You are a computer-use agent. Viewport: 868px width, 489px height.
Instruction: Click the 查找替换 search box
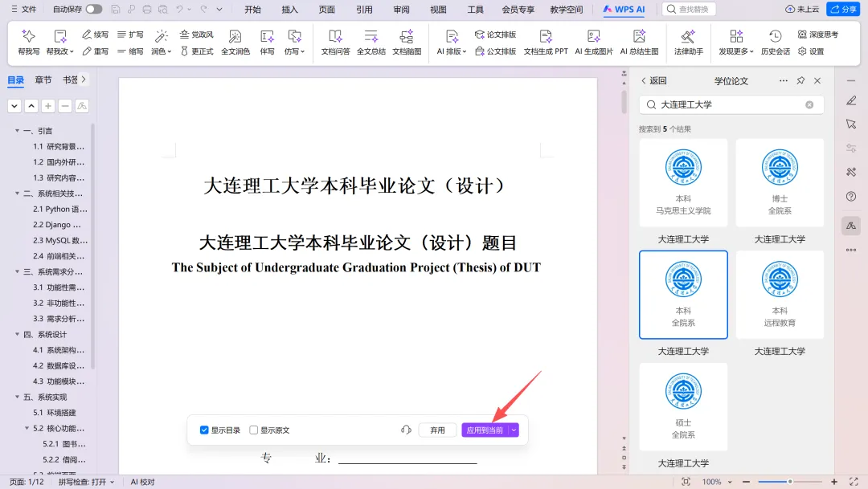point(689,9)
